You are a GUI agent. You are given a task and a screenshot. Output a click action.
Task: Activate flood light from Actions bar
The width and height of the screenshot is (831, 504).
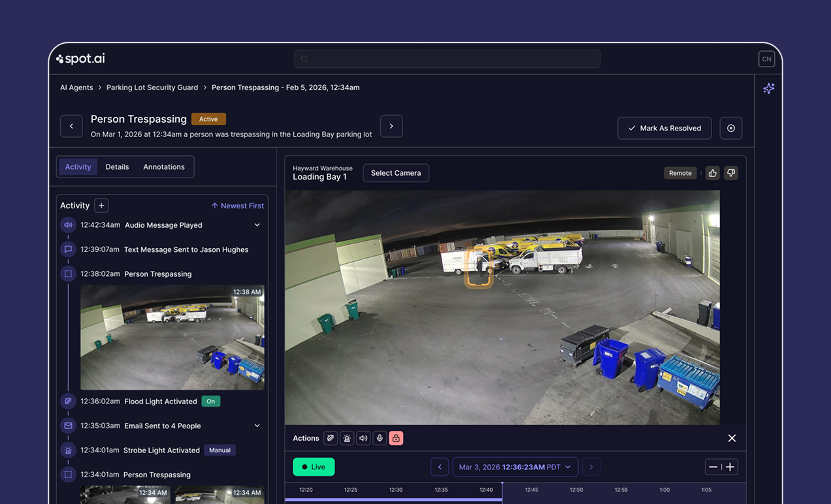(331, 438)
